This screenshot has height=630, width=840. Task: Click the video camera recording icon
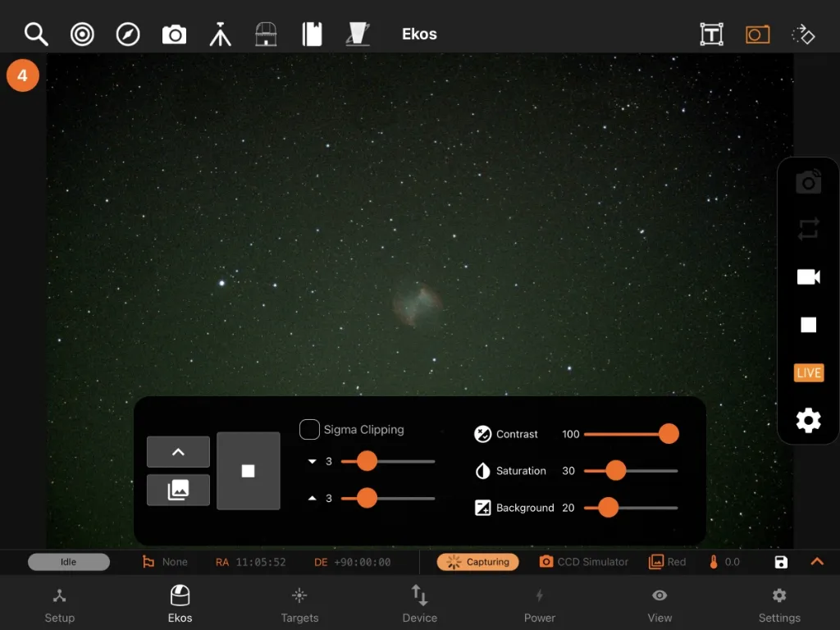(808, 276)
